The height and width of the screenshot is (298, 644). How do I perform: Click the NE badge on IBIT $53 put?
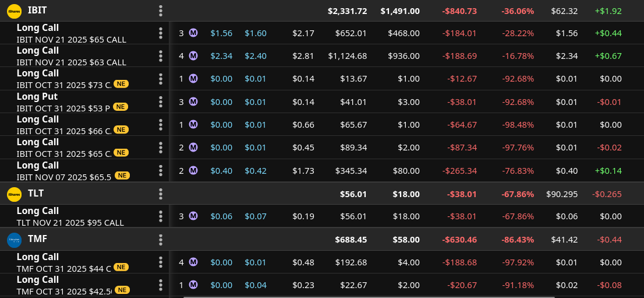coord(121,107)
